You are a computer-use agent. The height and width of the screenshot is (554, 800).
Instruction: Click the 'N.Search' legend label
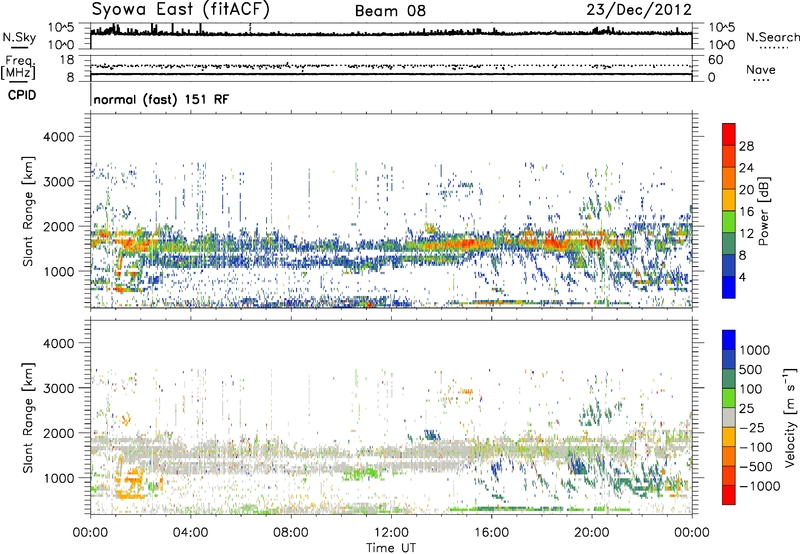[772, 37]
